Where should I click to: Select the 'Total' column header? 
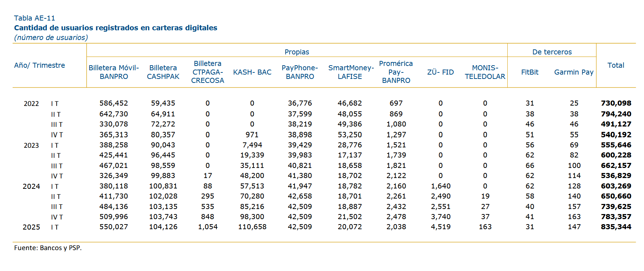pos(616,65)
